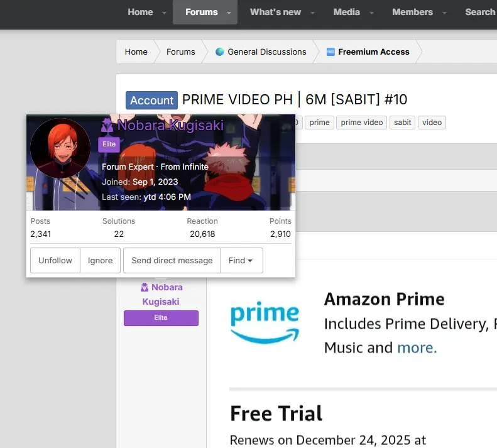Select the 'prime' tag

[319, 123]
